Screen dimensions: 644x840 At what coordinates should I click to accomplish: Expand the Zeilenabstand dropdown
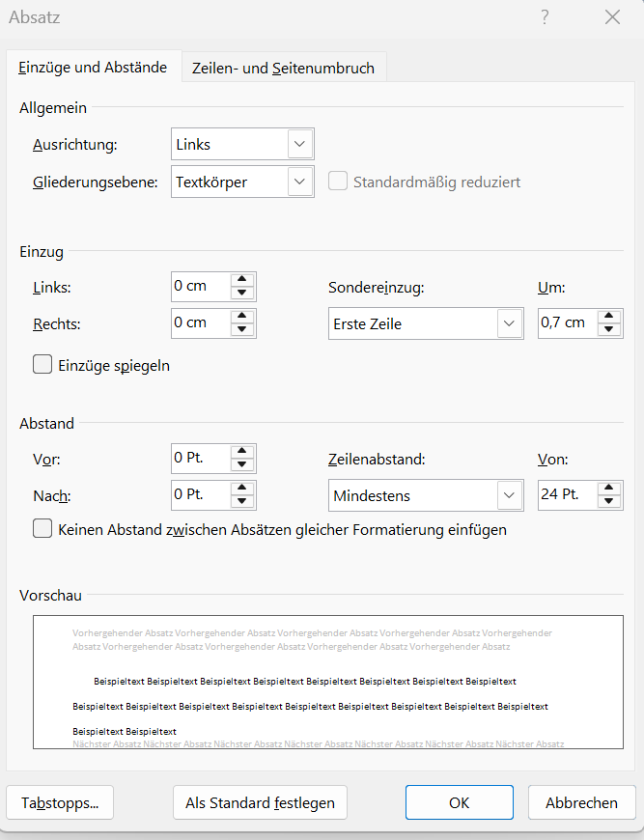tap(509, 495)
